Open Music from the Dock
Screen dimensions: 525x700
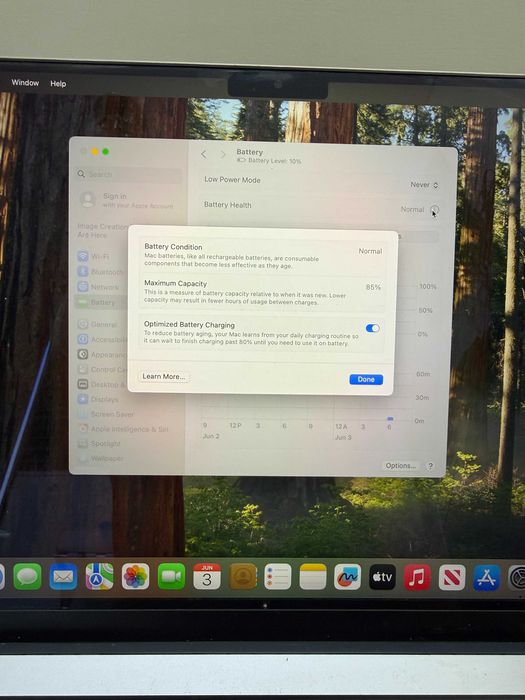[417, 577]
